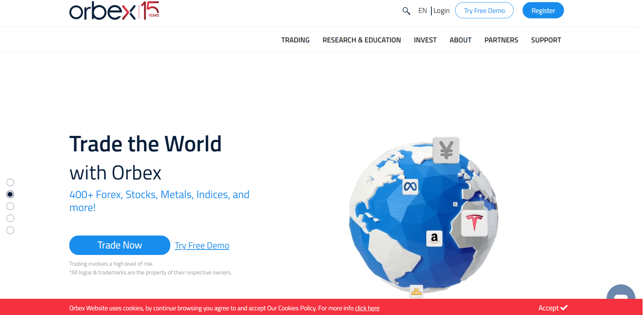Open the EN language selector
This screenshot has height=315, width=644.
[422, 11]
